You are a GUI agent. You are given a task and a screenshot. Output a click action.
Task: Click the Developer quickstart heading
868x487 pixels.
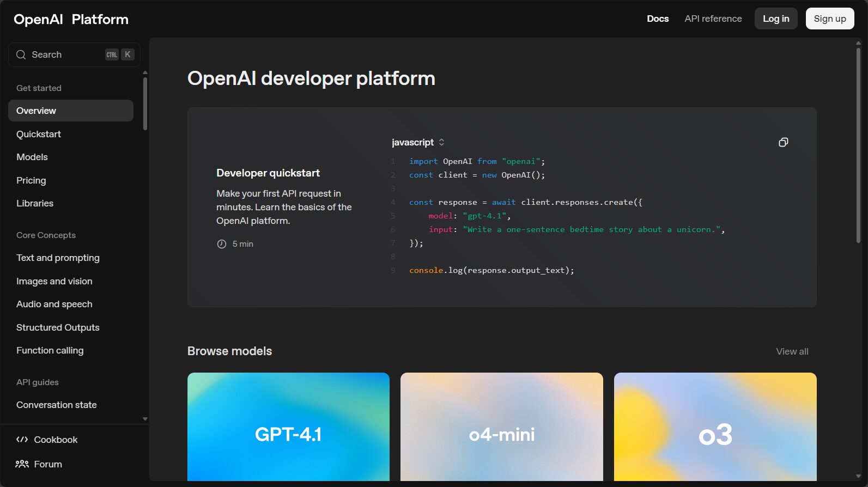pyautogui.click(x=268, y=173)
